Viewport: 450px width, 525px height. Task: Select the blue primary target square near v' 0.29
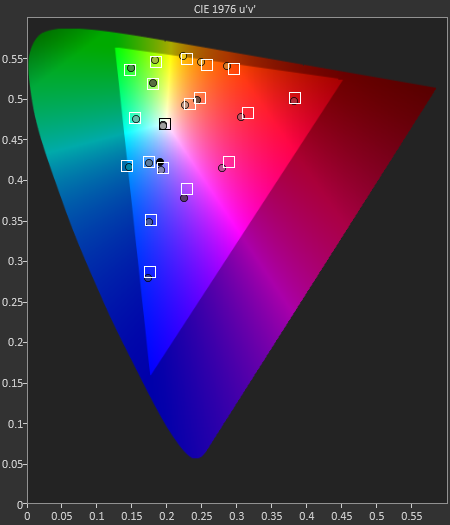(x=150, y=272)
